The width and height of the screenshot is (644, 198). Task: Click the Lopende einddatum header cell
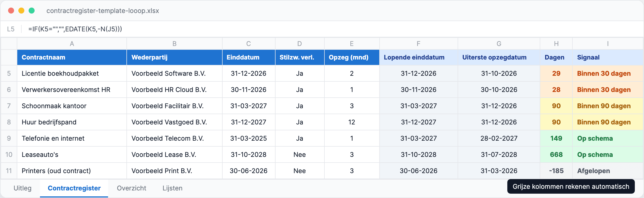point(418,57)
